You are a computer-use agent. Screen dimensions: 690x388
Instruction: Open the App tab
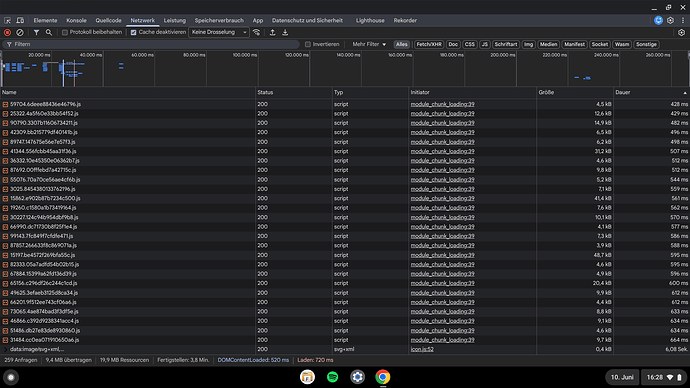258,21
